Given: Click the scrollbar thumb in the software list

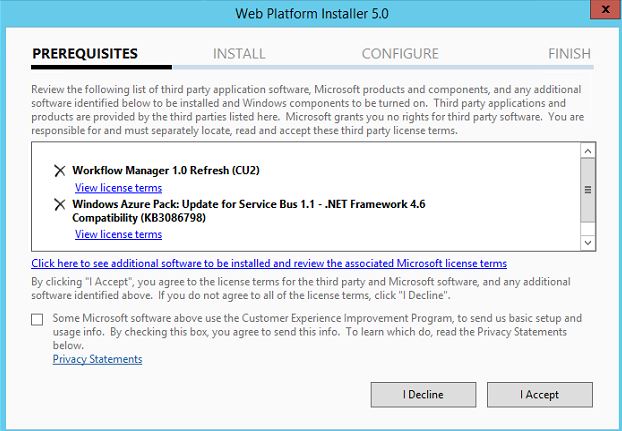Looking at the screenshot, I should click(588, 190).
